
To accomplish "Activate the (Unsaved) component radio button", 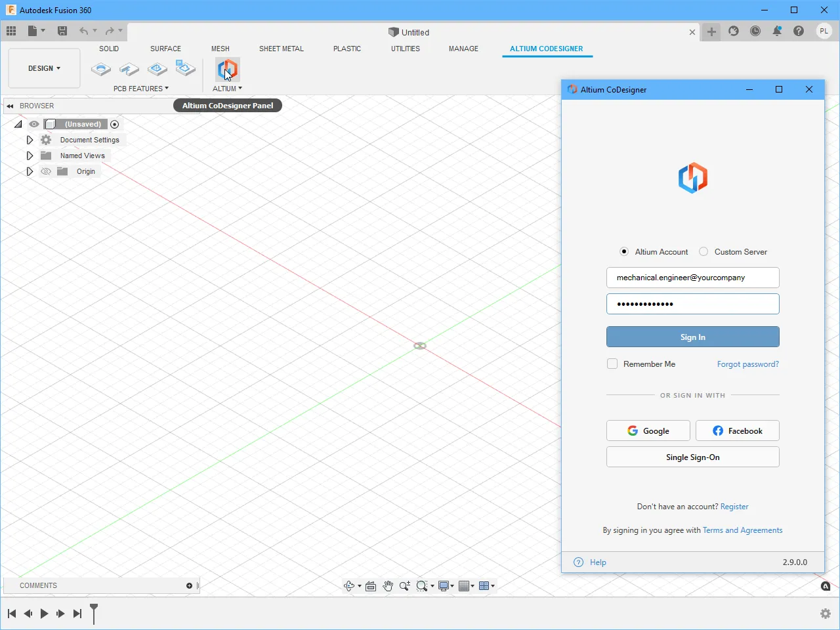I will coord(115,124).
